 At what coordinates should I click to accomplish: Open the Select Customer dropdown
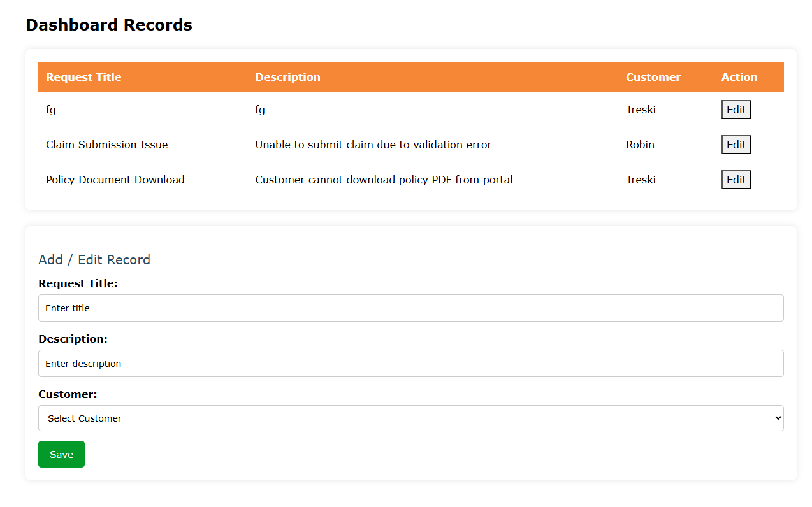click(410, 418)
